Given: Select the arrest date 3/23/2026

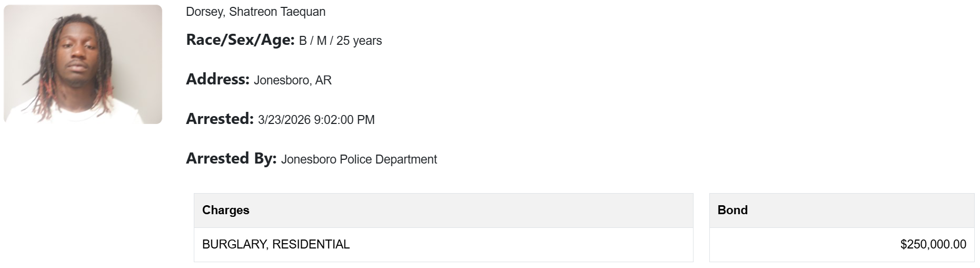Looking at the screenshot, I should (x=284, y=120).
